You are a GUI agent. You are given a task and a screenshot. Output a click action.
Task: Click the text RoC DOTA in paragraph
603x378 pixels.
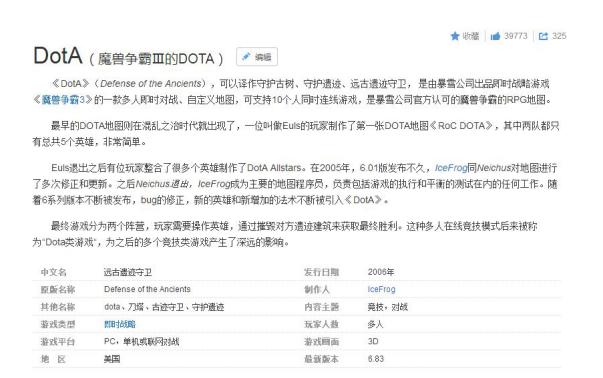click(461, 126)
